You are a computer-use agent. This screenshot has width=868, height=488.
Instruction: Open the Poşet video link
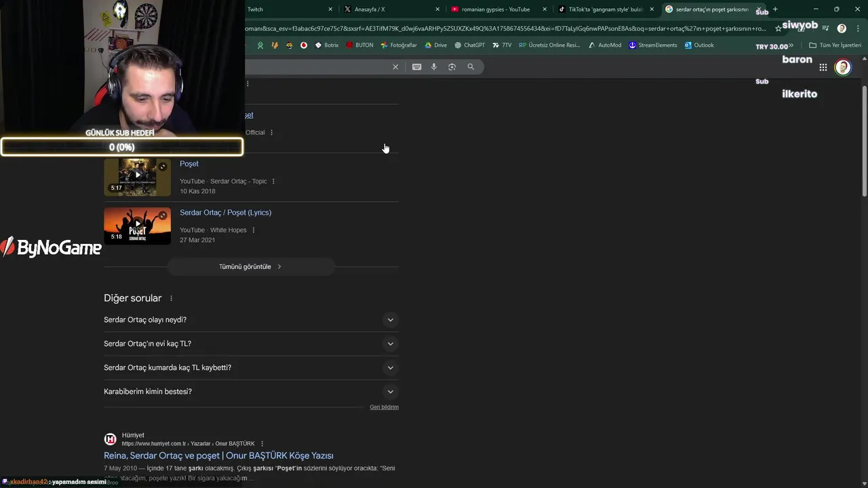[189, 164]
